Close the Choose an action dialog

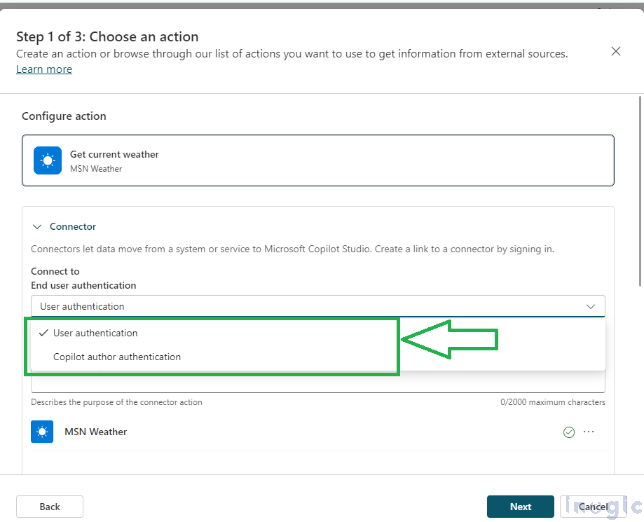615,51
